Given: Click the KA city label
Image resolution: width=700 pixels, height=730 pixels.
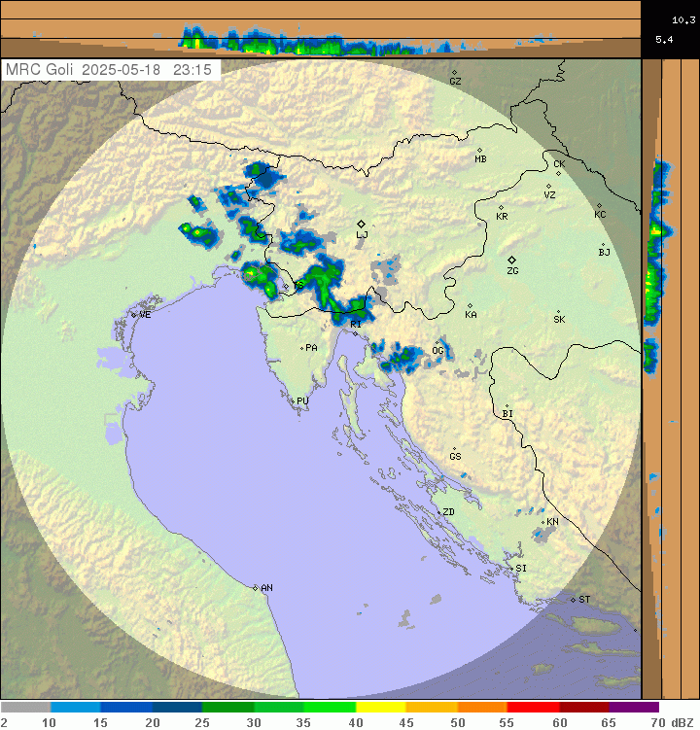Looking at the screenshot, I should click(x=471, y=315).
